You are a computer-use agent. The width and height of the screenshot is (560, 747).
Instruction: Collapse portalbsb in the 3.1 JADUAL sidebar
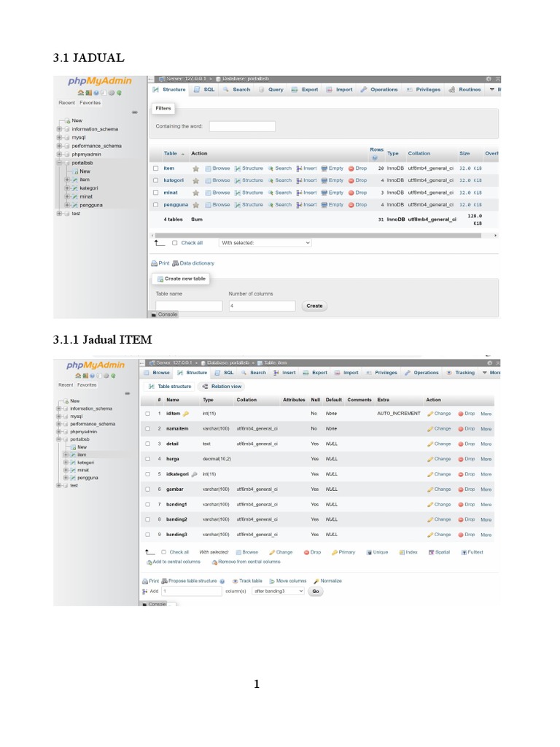point(60,163)
